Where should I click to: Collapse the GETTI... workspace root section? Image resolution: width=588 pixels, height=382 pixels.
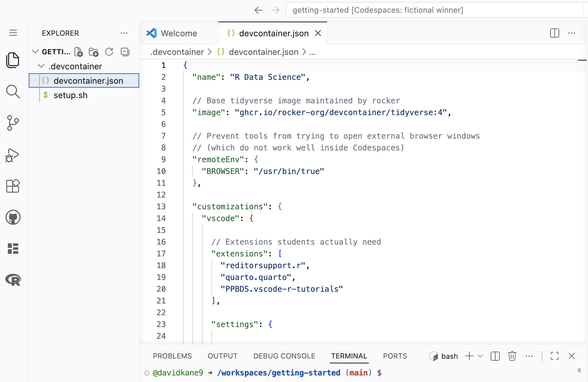35,52
